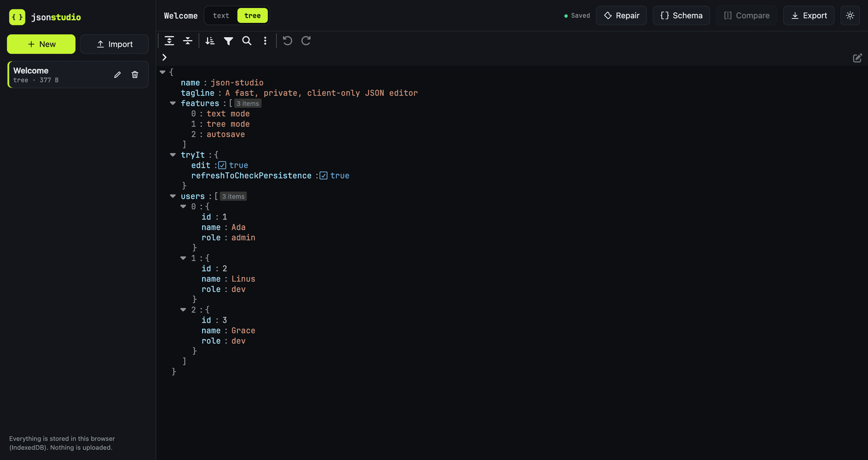This screenshot has height=460, width=868.
Task: Open search with the magnifier icon
Action: [x=247, y=41]
